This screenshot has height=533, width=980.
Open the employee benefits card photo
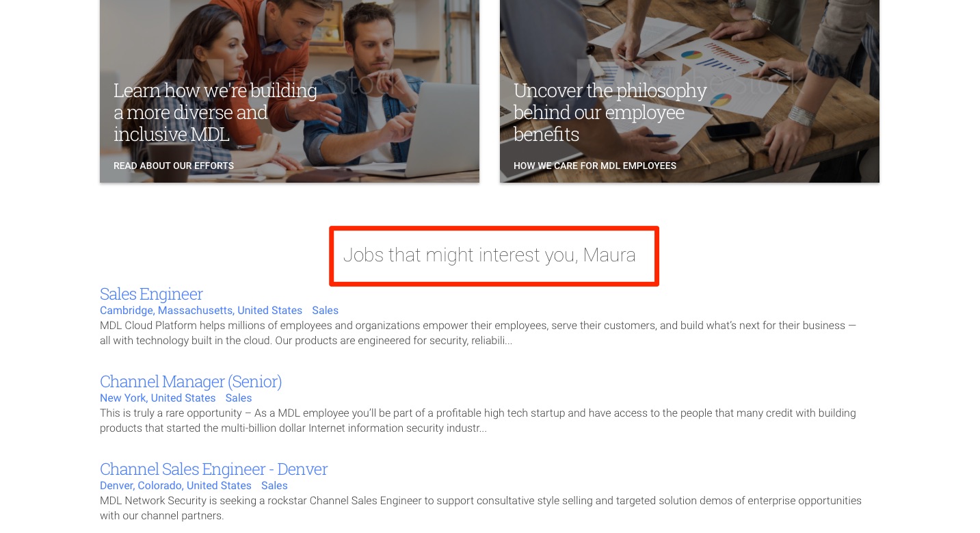(x=689, y=91)
